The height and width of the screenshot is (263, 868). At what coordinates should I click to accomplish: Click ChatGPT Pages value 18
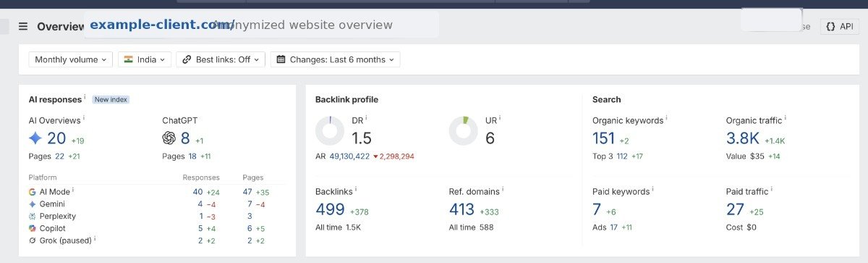[x=192, y=156]
